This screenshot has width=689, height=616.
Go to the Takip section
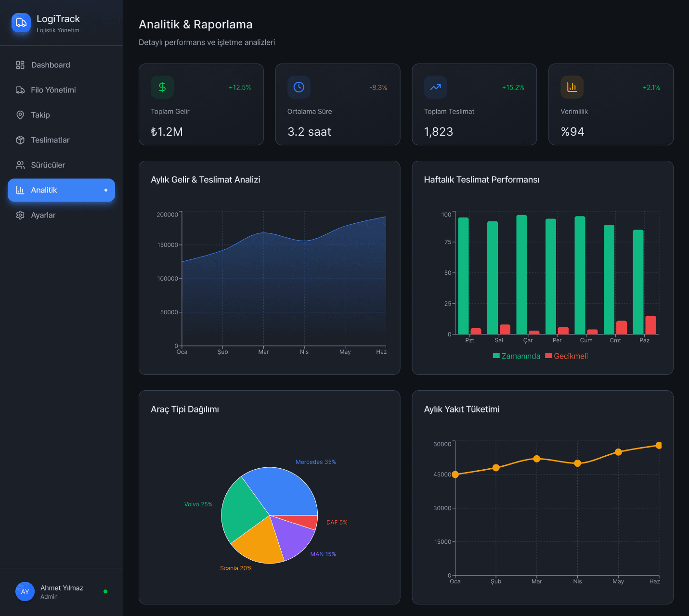point(62,115)
